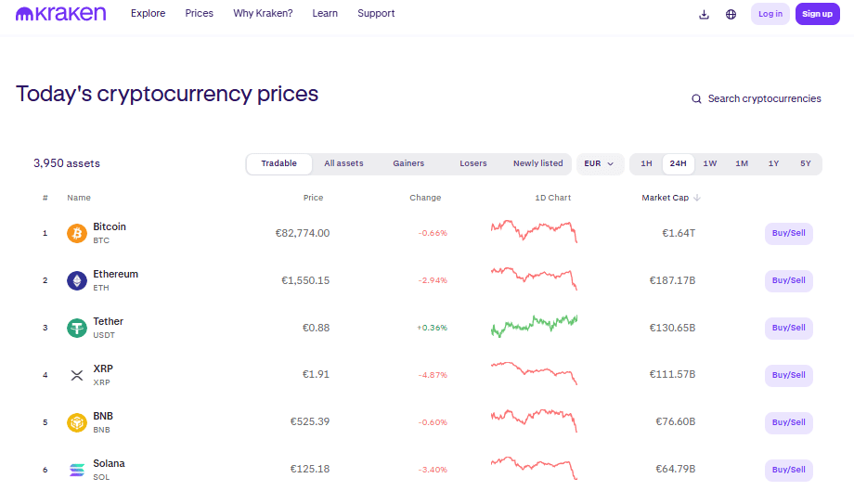The height and width of the screenshot is (504, 854).
Task: Click the Market Cap column header
Action: [x=665, y=198]
